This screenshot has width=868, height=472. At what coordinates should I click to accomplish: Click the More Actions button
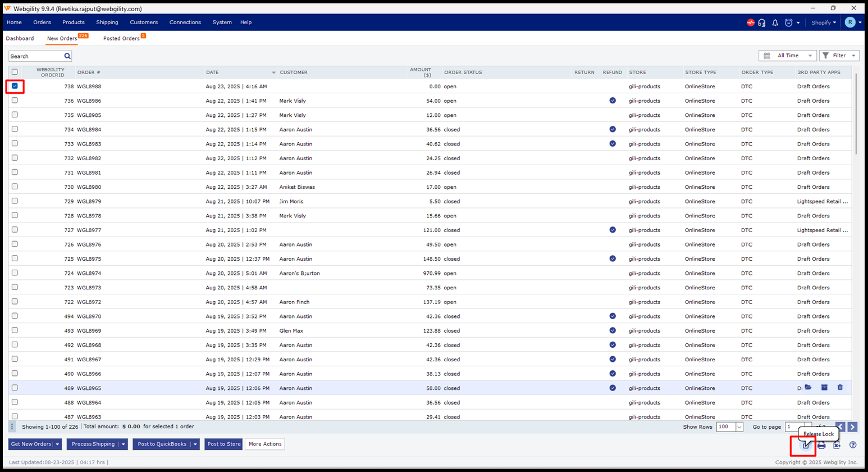[264, 444]
